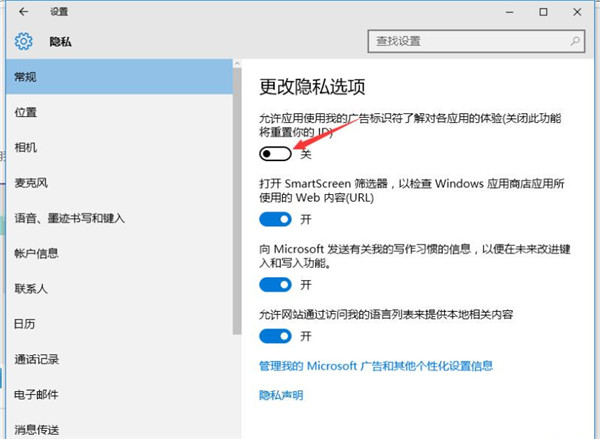Open 语音、墨迹书写和键入 settings
Image resolution: width=600 pixels, height=439 pixels.
click(69, 218)
